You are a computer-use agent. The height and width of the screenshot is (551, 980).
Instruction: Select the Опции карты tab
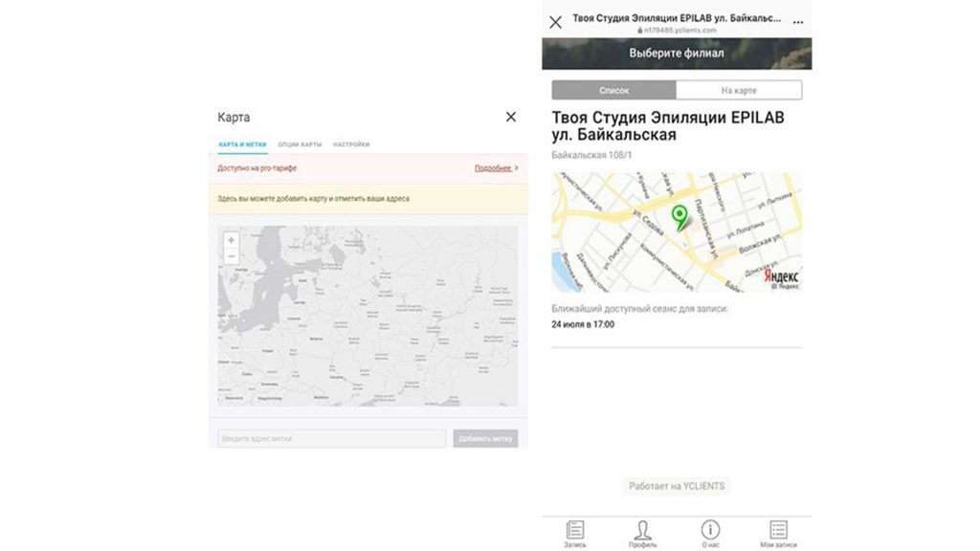[300, 144]
